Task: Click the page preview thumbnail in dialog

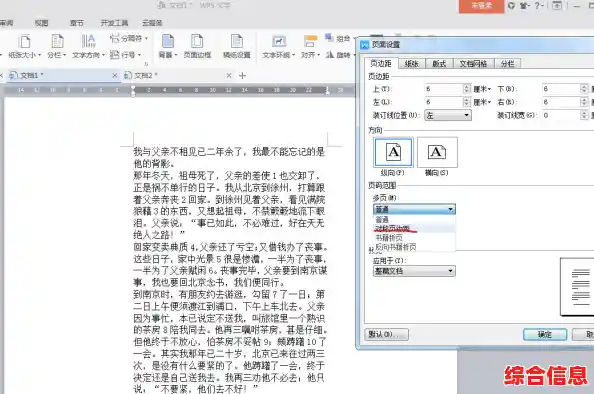Action: (577, 287)
